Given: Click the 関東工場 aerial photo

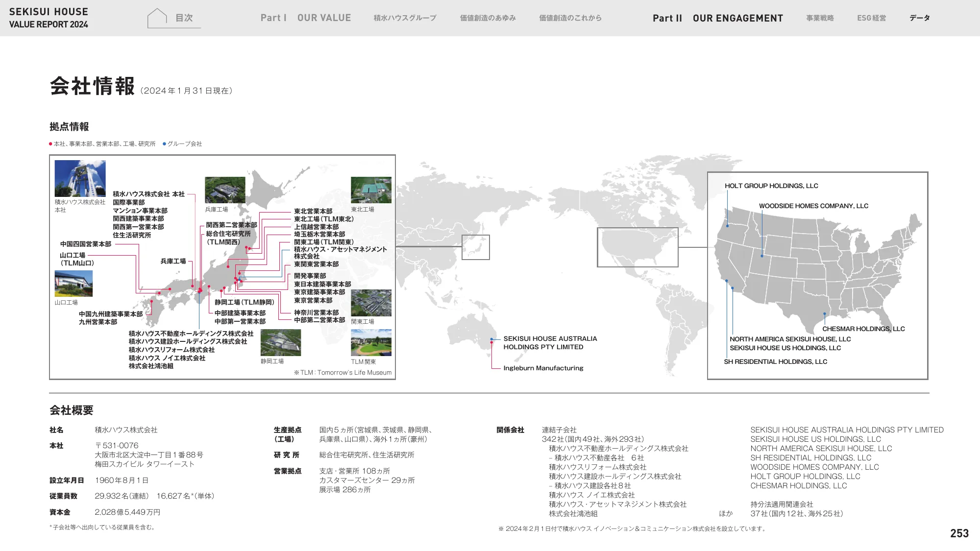Looking at the screenshot, I should 371,303.
